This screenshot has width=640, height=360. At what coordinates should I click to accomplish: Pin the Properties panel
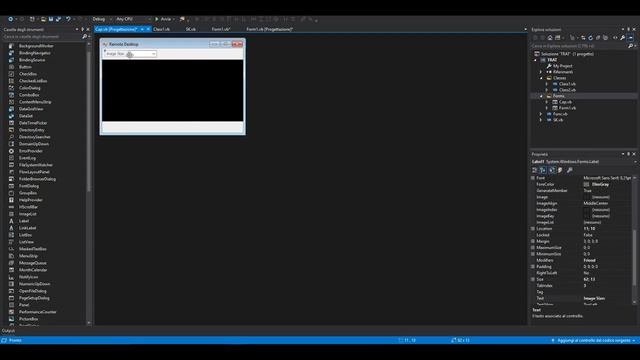pos(629,154)
